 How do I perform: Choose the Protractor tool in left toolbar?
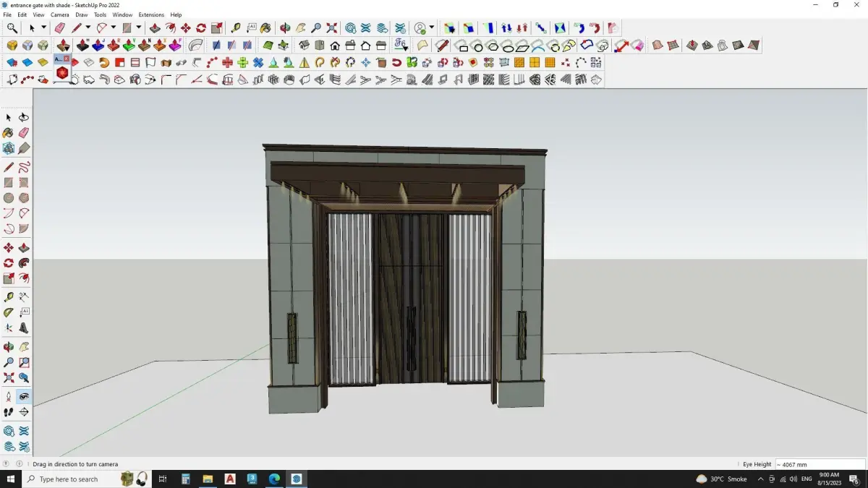coord(9,313)
